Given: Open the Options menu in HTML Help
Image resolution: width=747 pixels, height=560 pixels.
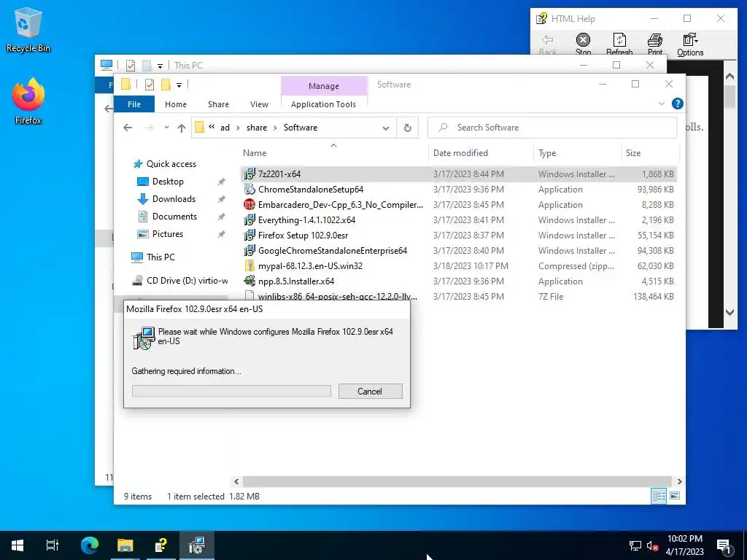Looking at the screenshot, I should 690,44.
